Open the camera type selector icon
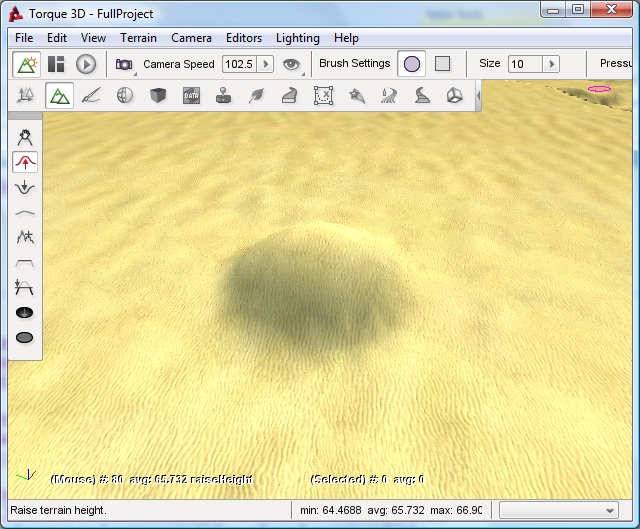 click(124, 64)
